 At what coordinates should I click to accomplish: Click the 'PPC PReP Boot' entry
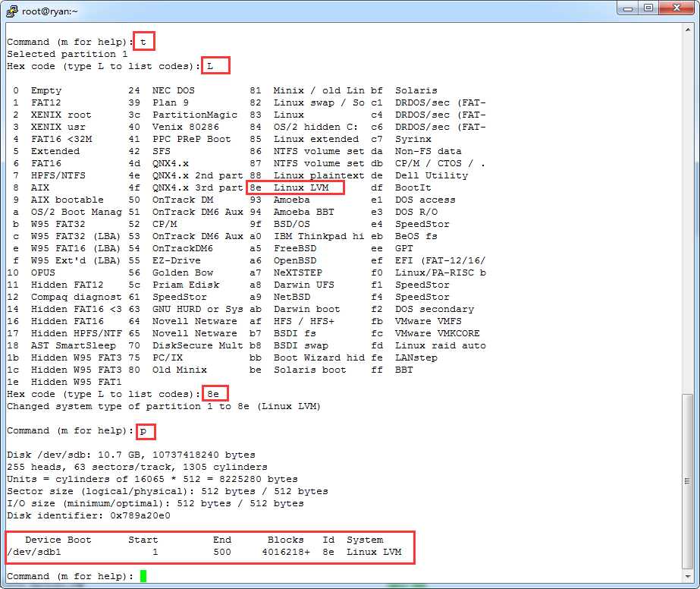192,139
